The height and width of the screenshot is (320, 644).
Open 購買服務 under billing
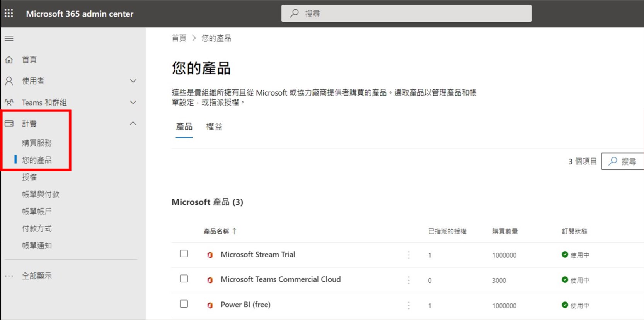click(37, 143)
